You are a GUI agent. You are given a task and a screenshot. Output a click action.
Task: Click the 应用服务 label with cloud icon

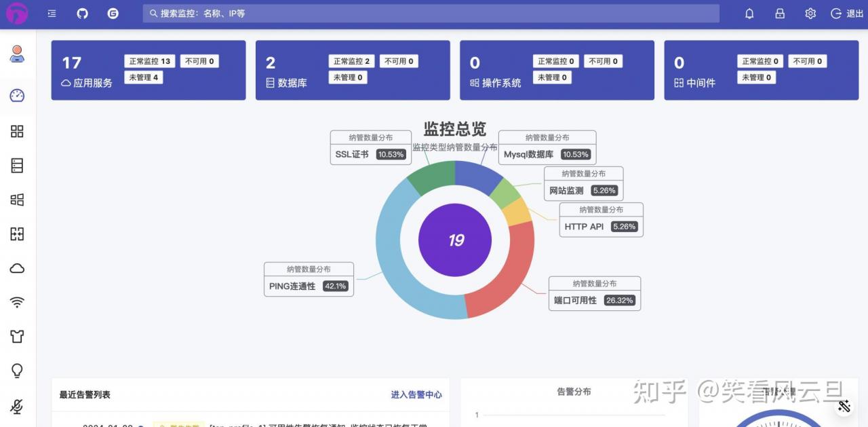(87, 83)
